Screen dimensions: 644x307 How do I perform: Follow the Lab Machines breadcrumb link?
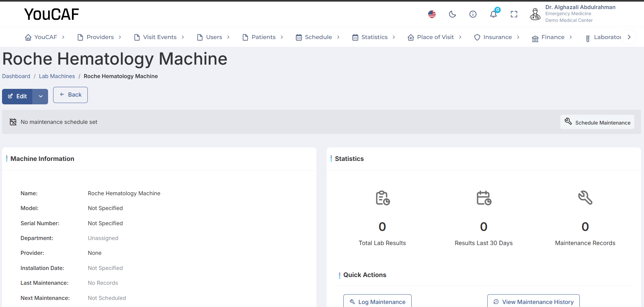point(57,76)
